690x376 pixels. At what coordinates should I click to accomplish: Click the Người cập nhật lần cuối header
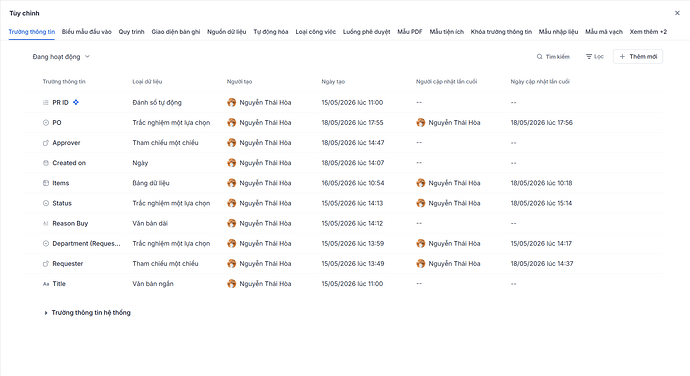447,81
